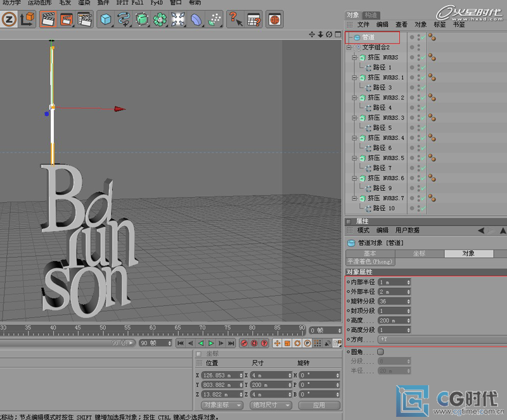Add a cube primitive from the toolbar
Screen dimensions: 507x420
tap(106, 20)
